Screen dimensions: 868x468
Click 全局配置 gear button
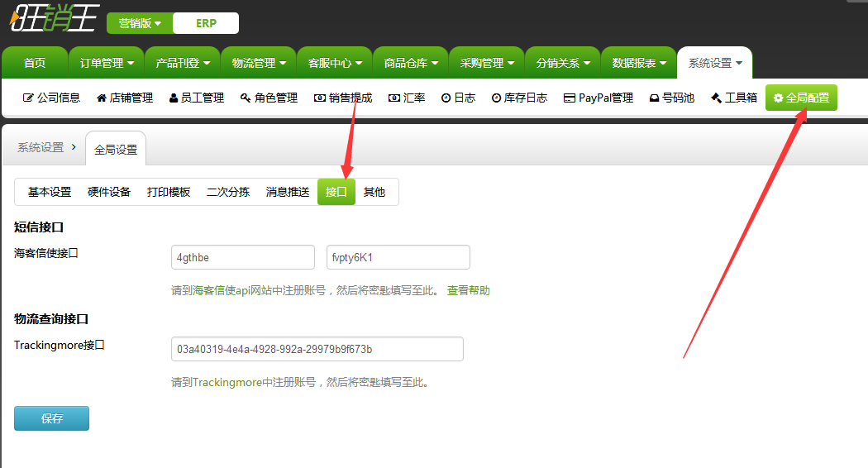[x=801, y=98]
